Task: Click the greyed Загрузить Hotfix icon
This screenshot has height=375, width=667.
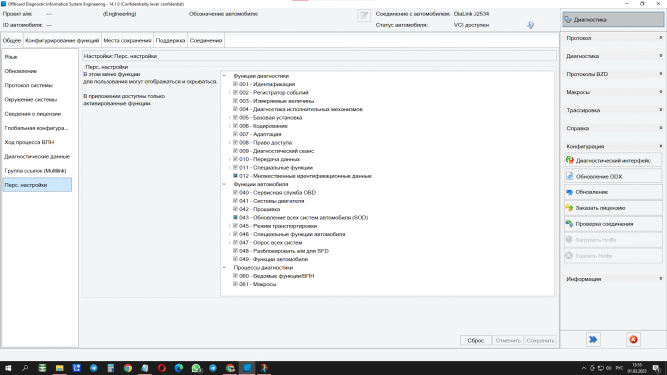Action: tap(569, 240)
